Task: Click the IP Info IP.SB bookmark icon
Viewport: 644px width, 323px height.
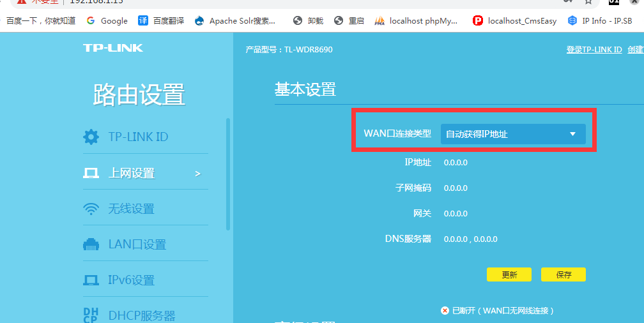Action: pyautogui.click(x=572, y=20)
